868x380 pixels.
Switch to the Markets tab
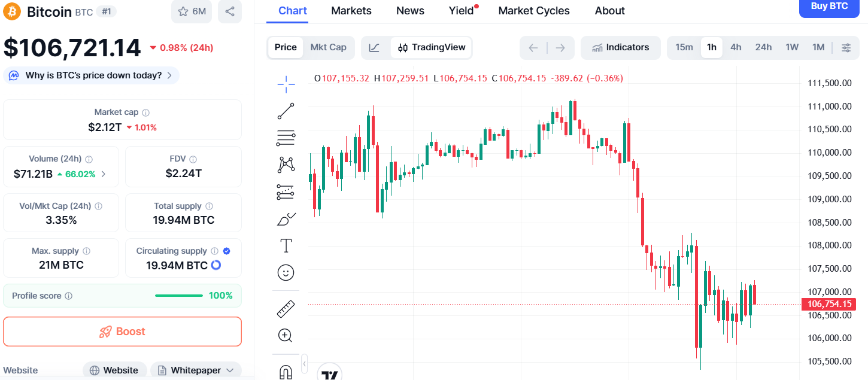pyautogui.click(x=351, y=10)
